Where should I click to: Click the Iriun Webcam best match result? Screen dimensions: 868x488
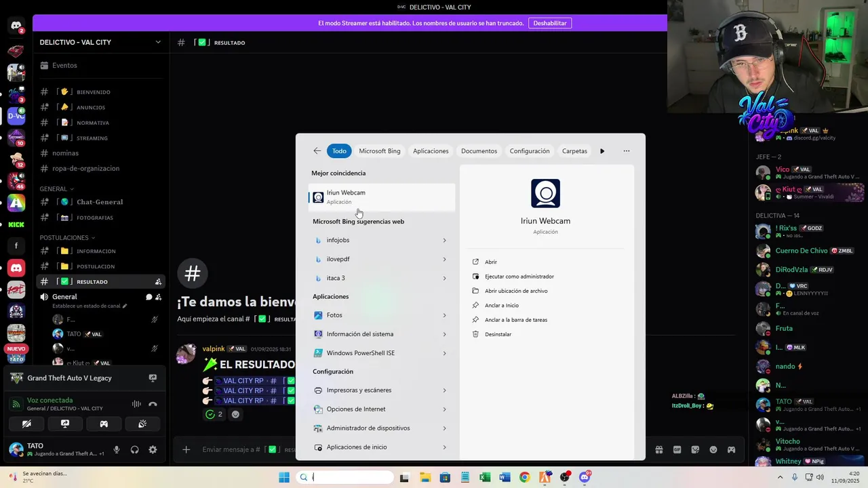(382, 197)
